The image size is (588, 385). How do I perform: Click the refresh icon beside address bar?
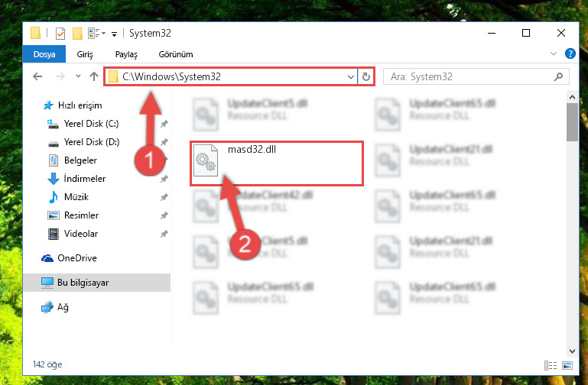tap(366, 77)
